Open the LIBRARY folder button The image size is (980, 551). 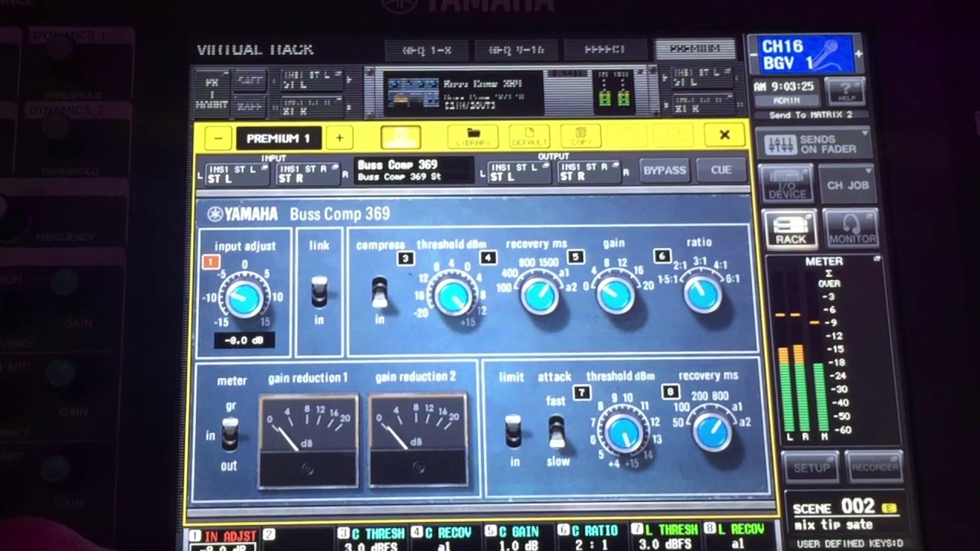(472, 137)
